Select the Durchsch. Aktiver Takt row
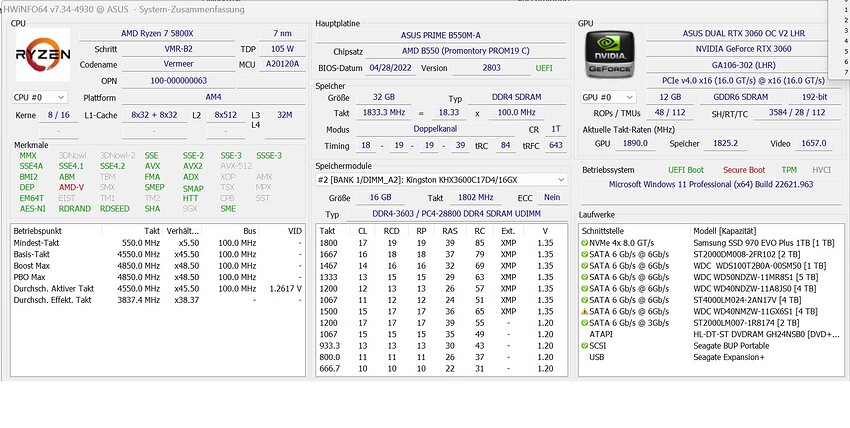 click(158, 289)
